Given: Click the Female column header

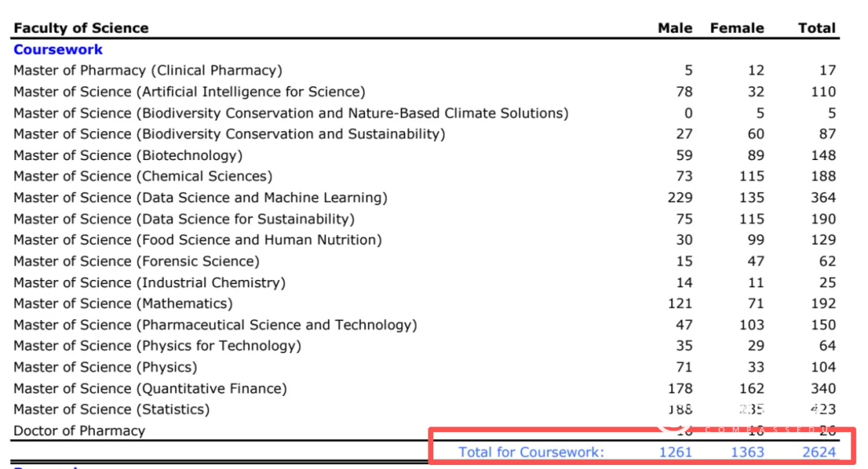Looking at the screenshot, I should (x=737, y=28).
